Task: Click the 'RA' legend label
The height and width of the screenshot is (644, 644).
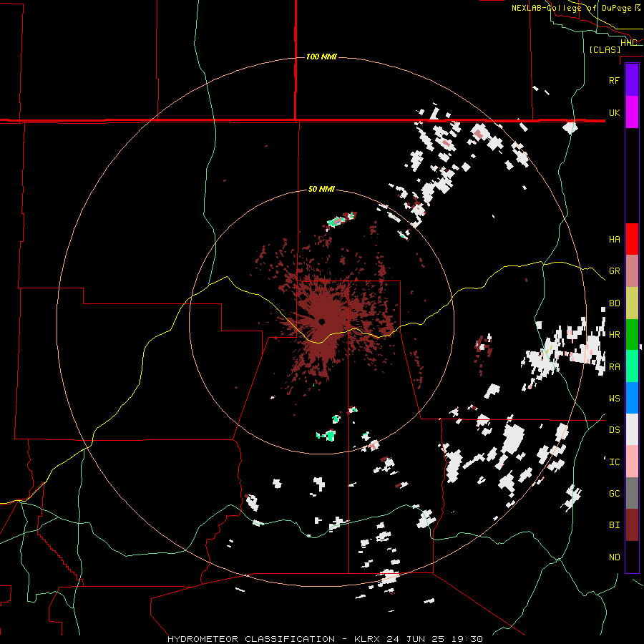Action: coord(614,367)
